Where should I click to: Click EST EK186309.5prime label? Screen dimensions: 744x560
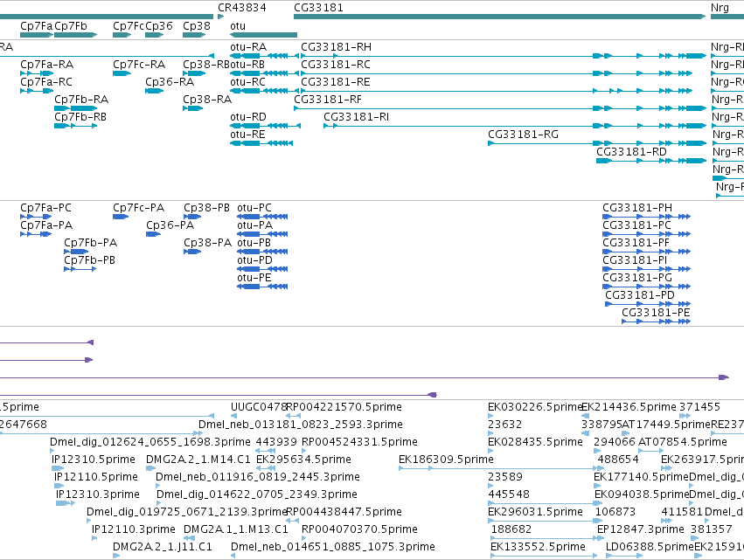[446, 460]
